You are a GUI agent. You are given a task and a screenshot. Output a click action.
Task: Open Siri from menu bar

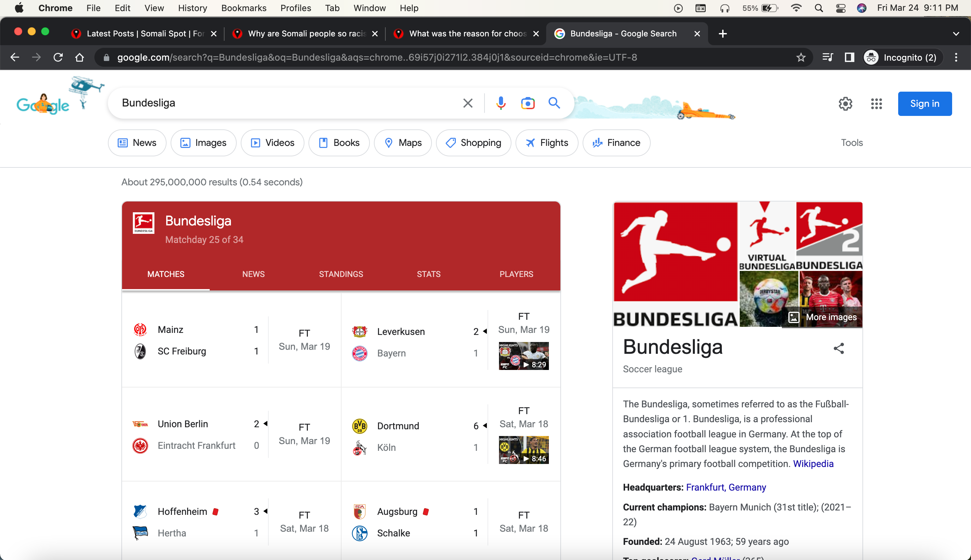[x=862, y=8]
